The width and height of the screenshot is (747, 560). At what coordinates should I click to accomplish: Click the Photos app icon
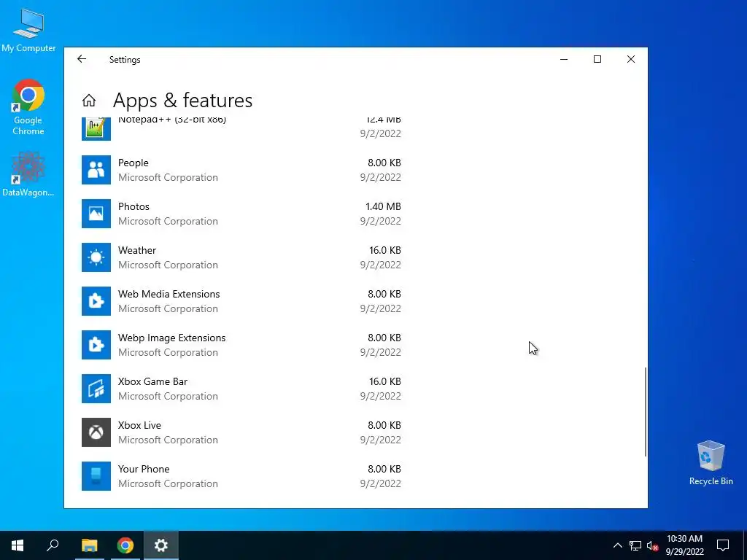(96, 214)
